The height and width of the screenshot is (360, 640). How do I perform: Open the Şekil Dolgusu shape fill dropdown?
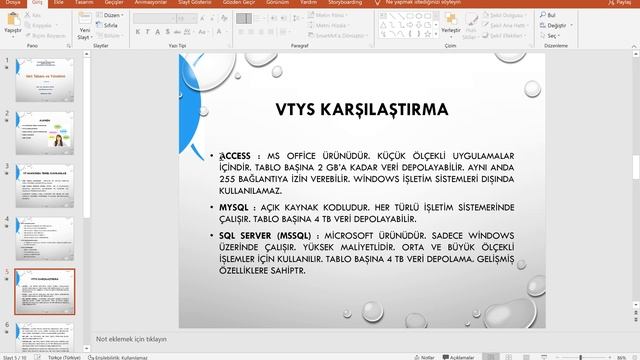pyautogui.click(x=504, y=15)
